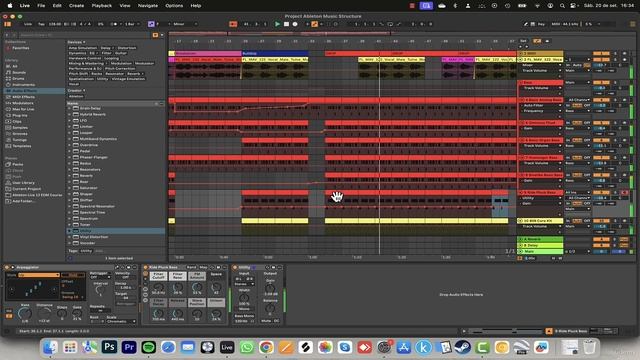This screenshot has width=640, height=360.
Task: Click the Arrangement Record button
Action: (295, 24)
